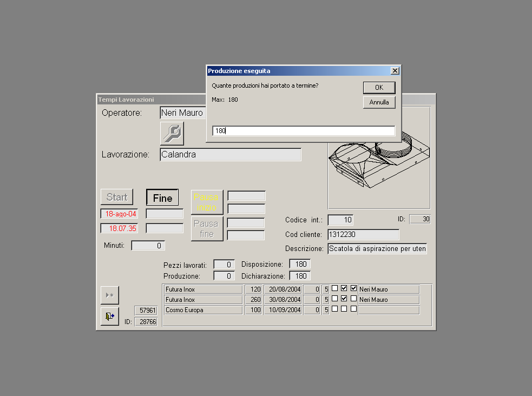Click the empty operator cell in Cosmo Europa row
This screenshot has height=396, width=532.
[x=389, y=310]
